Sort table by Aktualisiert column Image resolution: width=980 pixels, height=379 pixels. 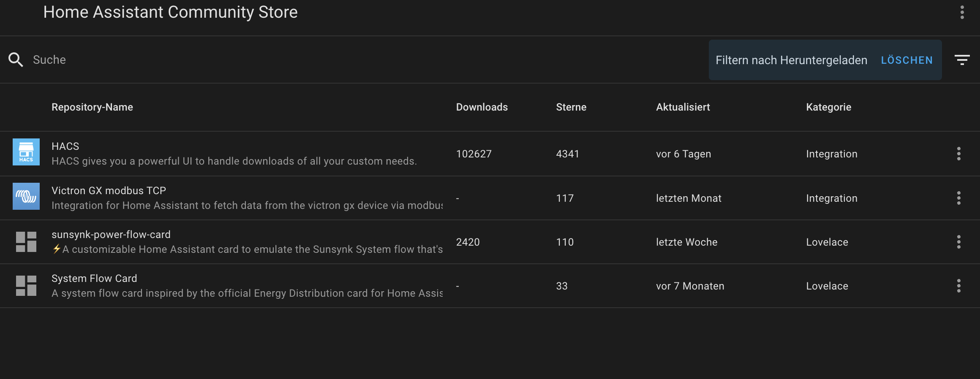click(x=683, y=107)
